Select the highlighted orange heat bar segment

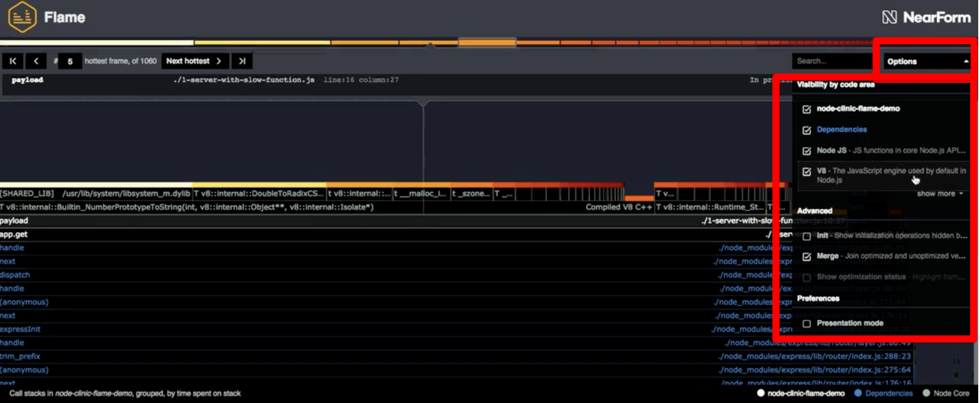point(487,43)
